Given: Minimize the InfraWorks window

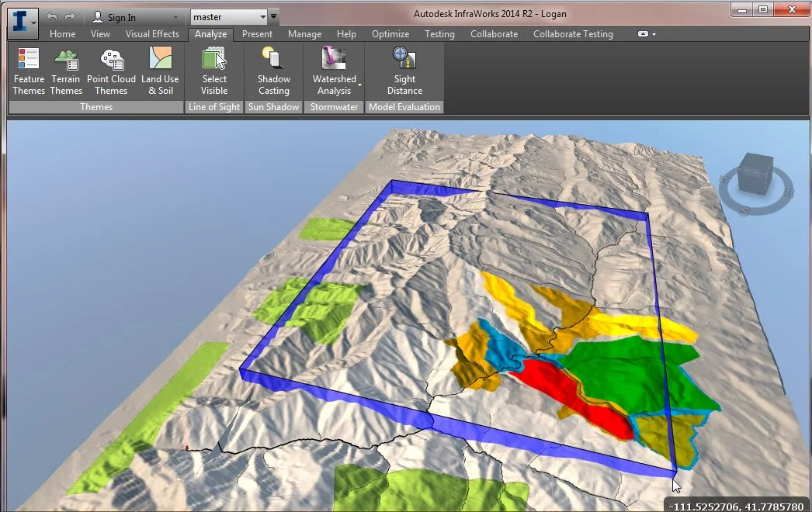Looking at the screenshot, I should pos(743,9).
